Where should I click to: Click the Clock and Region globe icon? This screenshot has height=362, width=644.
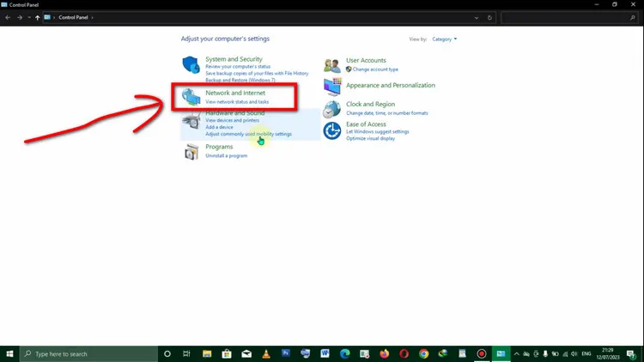[331, 109]
